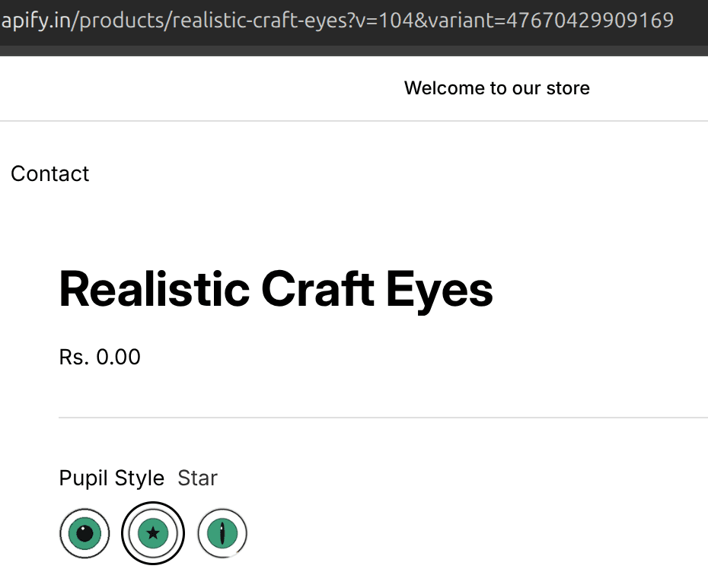Viewport: 708px width, 588px height.
Task: Select the slit cat-eye pupil swatch
Action: 222,533
